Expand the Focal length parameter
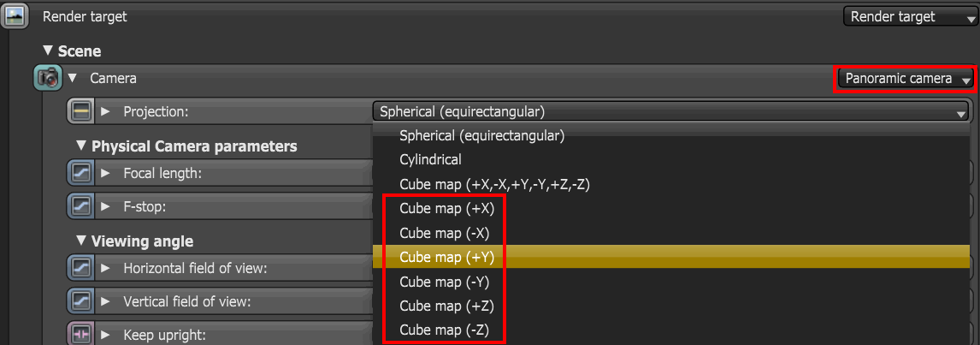This screenshot has height=345, width=980. click(106, 173)
